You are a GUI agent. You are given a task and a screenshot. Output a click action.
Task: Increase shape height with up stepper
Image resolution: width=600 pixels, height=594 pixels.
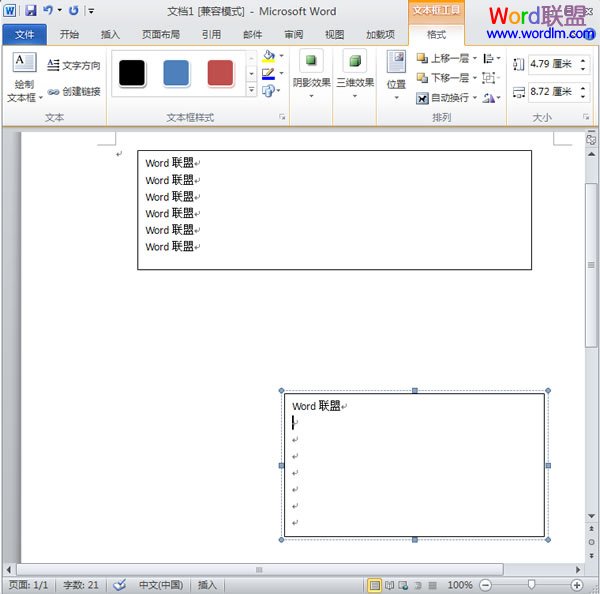[583, 60]
